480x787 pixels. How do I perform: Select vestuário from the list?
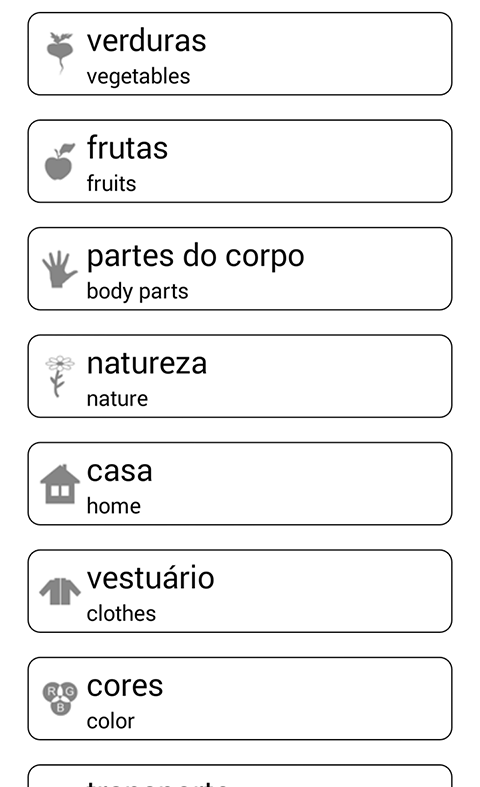240,591
